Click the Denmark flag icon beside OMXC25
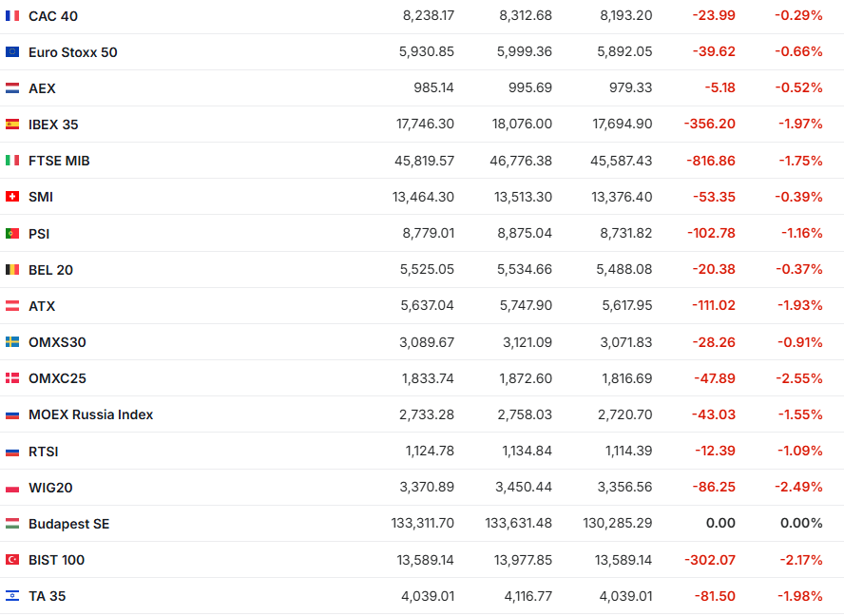 point(12,378)
